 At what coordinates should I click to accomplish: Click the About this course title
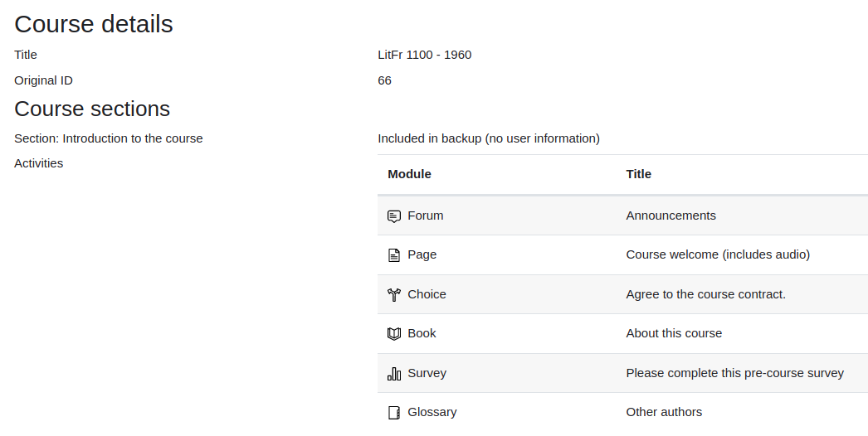click(x=674, y=333)
